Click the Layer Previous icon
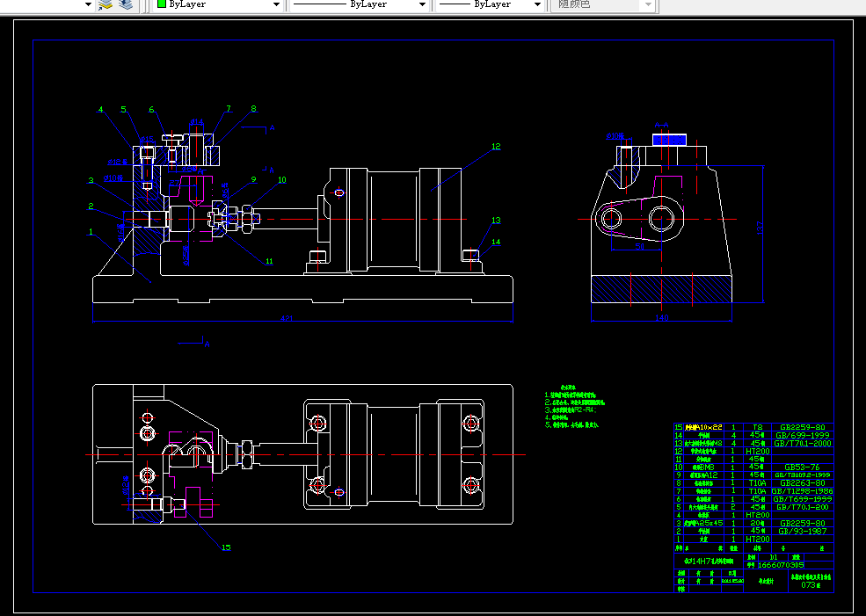This screenshot has height=616, width=866. tap(126, 5)
